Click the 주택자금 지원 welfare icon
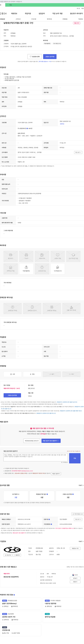Image resolution: width=84 pixels, height=644 pixels. pos(11,269)
